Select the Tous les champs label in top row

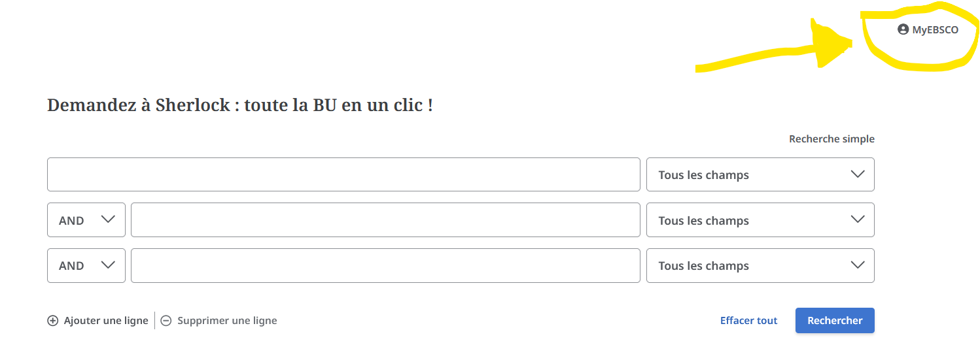point(703,175)
